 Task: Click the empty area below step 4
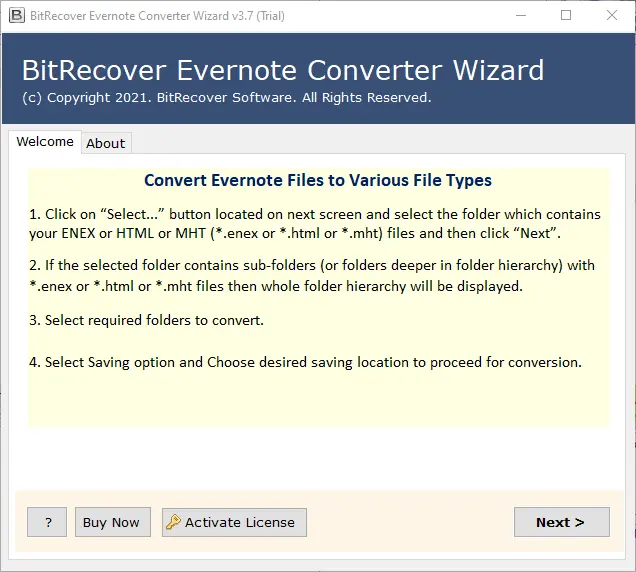[x=318, y=402]
